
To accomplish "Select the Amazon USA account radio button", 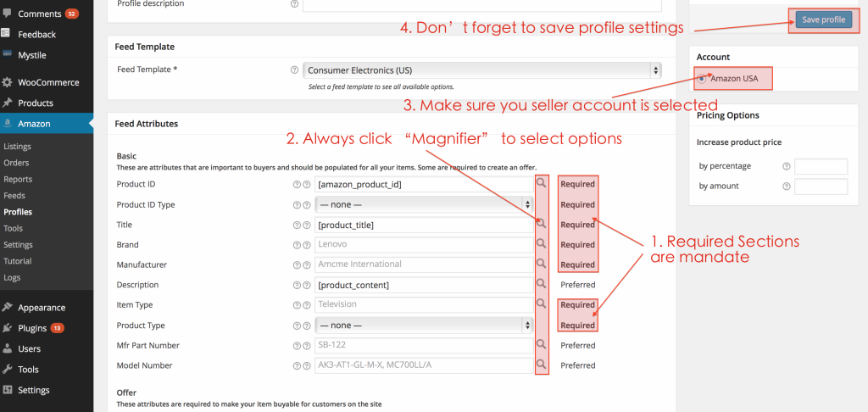I will (702, 79).
